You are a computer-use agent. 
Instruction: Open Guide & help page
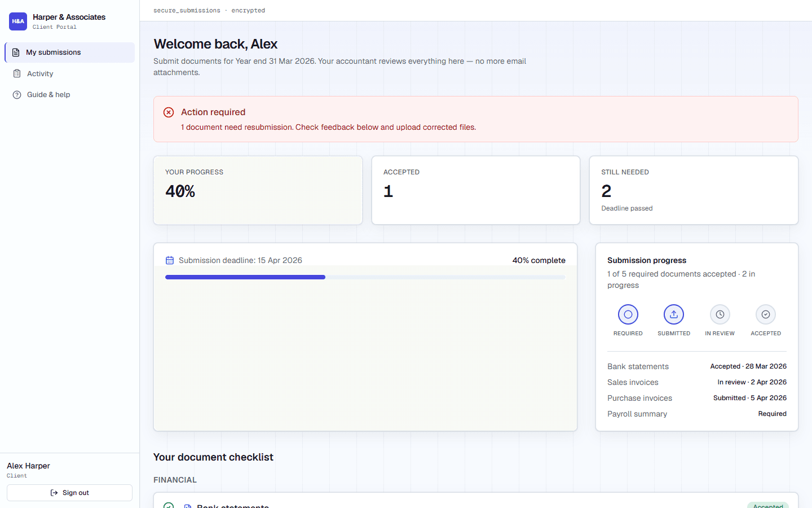pyautogui.click(x=69, y=95)
